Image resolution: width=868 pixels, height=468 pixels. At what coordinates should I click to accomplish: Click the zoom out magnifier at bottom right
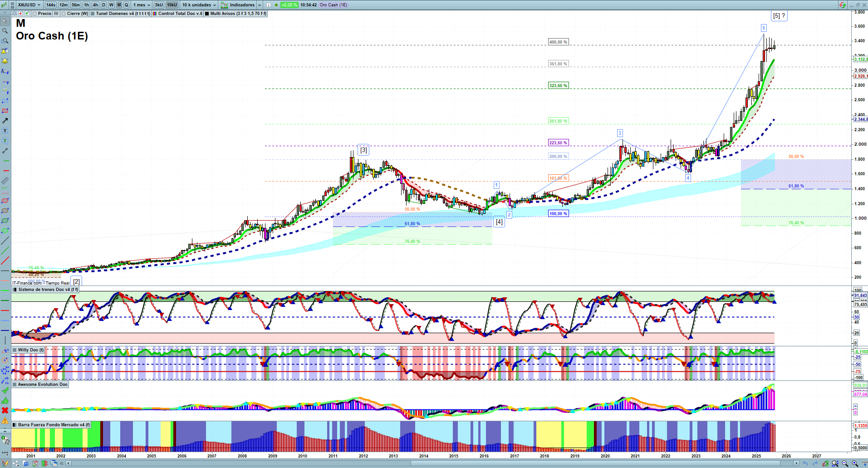coord(845,463)
